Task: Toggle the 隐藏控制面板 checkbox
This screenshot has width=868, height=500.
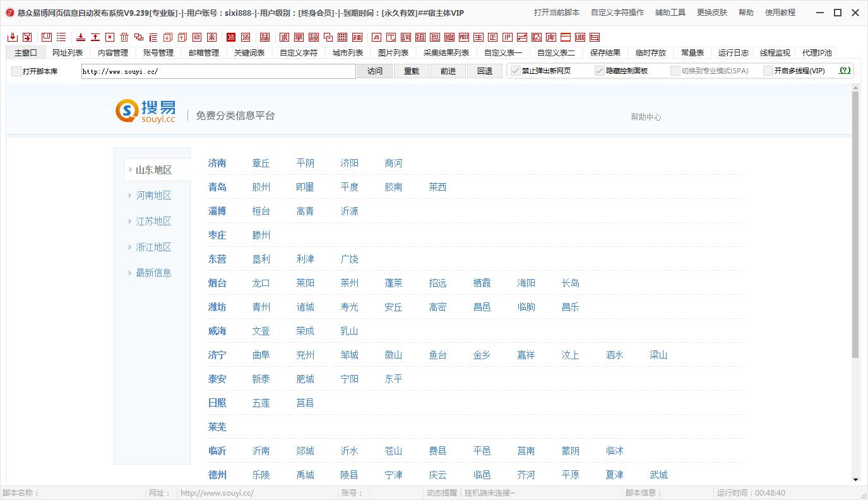Action: [600, 71]
